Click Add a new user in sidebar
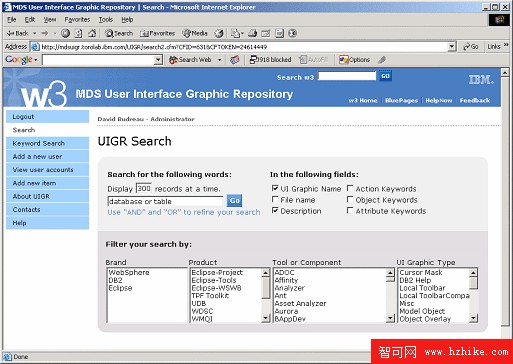The width and height of the screenshot is (513, 364). click(x=47, y=156)
